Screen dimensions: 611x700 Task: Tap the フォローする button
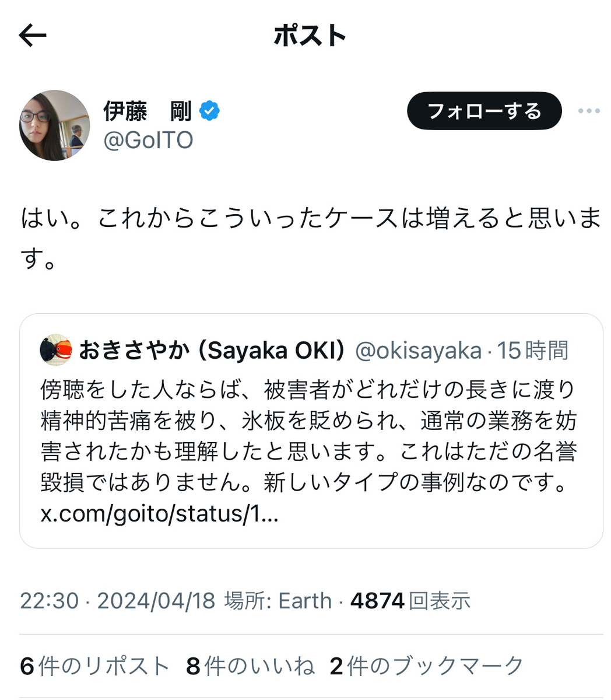(x=484, y=111)
